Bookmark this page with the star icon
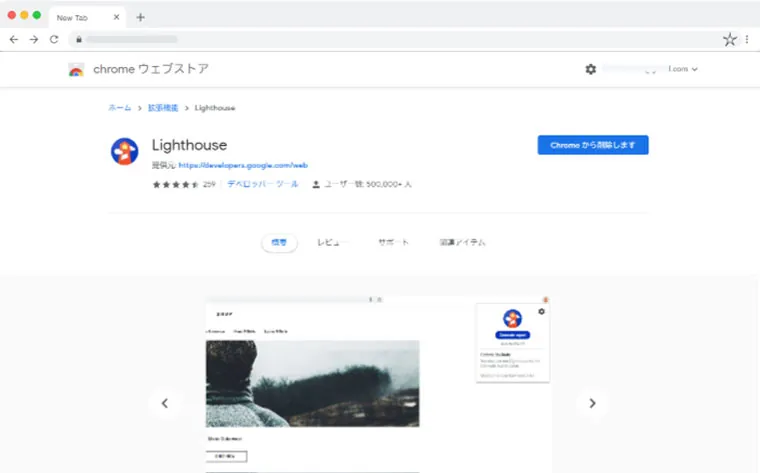760x473 pixels. click(729, 39)
